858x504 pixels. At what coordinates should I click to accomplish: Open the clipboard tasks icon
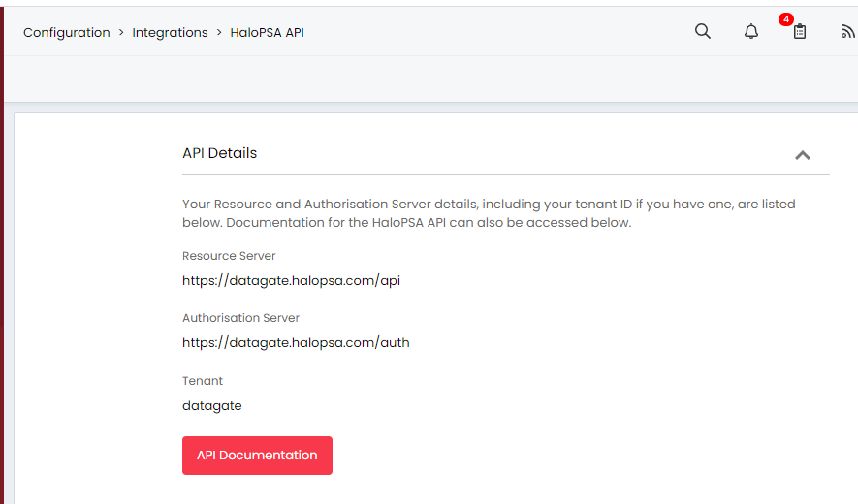(x=800, y=32)
